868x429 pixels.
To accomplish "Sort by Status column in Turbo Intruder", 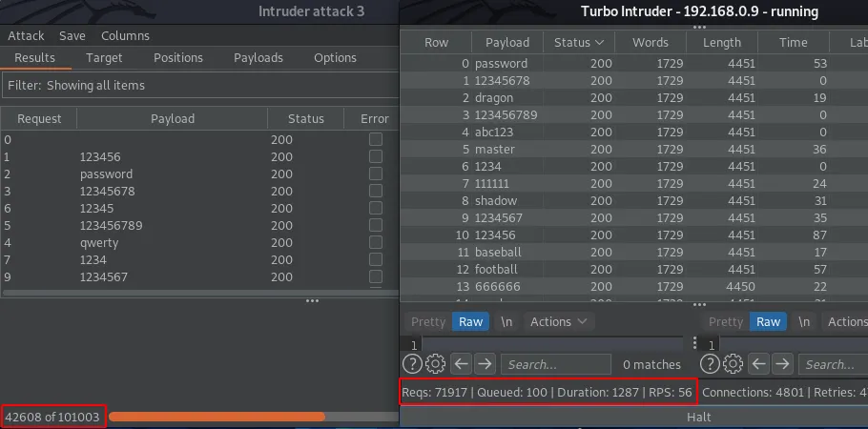I will [579, 43].
